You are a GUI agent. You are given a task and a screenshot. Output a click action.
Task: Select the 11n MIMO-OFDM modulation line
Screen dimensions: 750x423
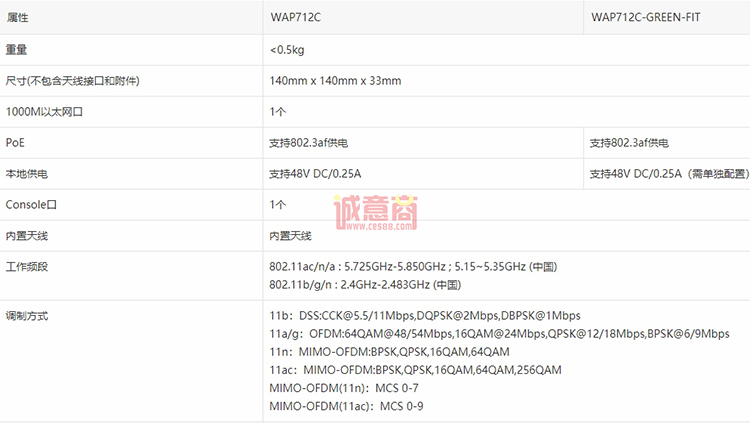click(x=389, y=352)
